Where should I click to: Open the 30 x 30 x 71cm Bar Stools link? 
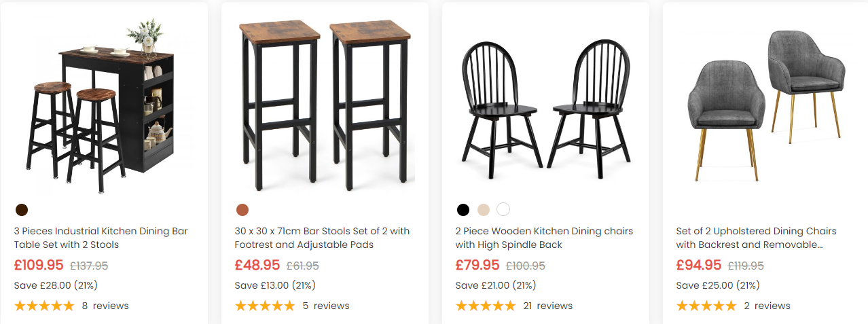(x=322, y=238)
